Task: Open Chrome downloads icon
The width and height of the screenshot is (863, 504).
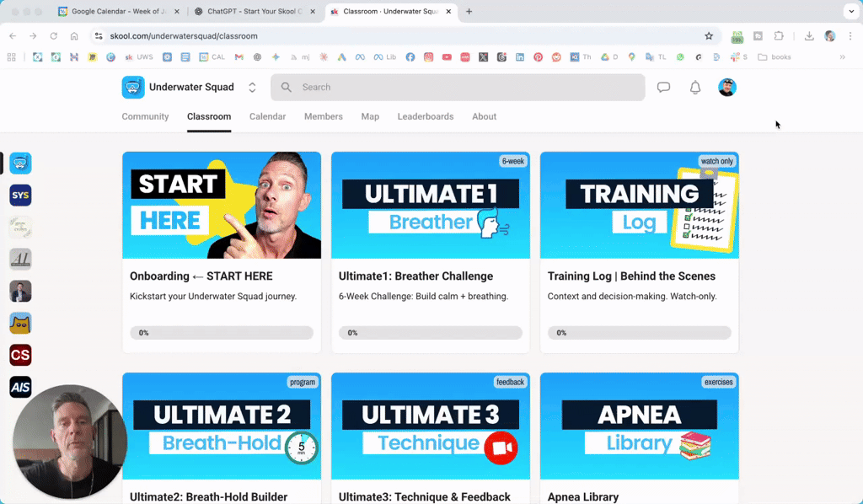Action: click(x=809, y=35)
